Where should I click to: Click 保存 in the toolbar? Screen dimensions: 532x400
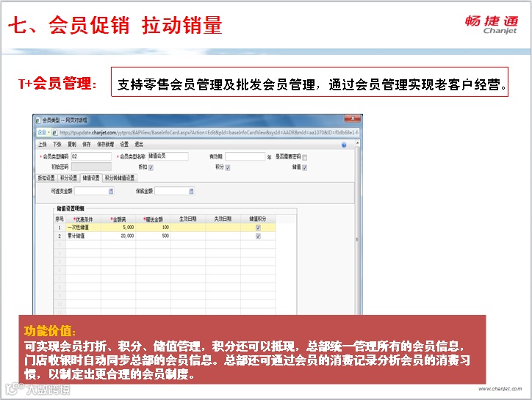point(87,145)
